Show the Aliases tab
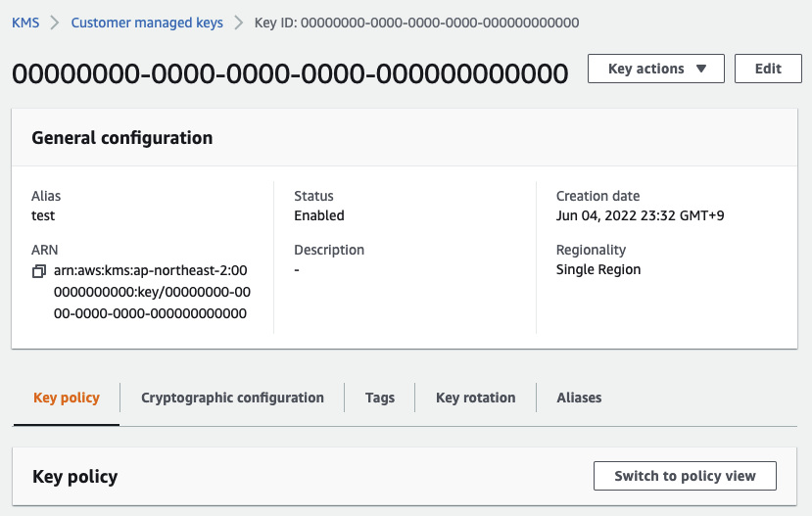This screenshot has width=812, height=516. [579, 398]
